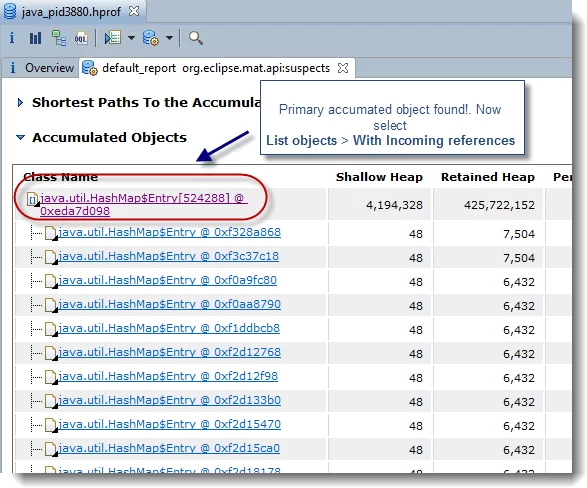
Task: Click object icon for entry 0xf2d15ca0
Action: click(51, 449)
